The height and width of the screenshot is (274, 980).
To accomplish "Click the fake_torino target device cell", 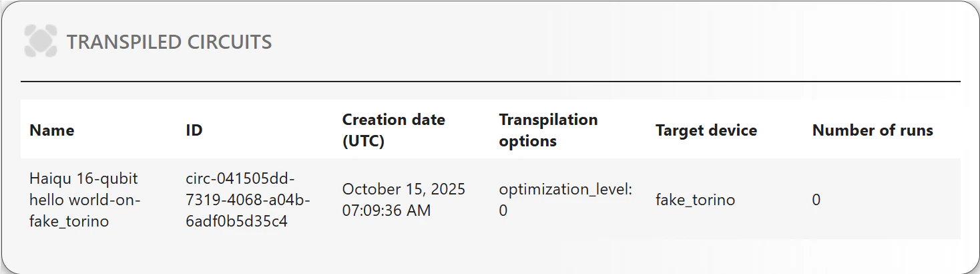I will [695, 200].
